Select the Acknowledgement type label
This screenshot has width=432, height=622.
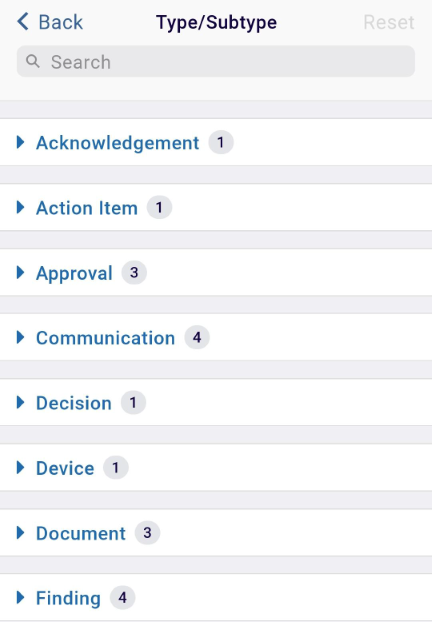(x=117, y=143)
